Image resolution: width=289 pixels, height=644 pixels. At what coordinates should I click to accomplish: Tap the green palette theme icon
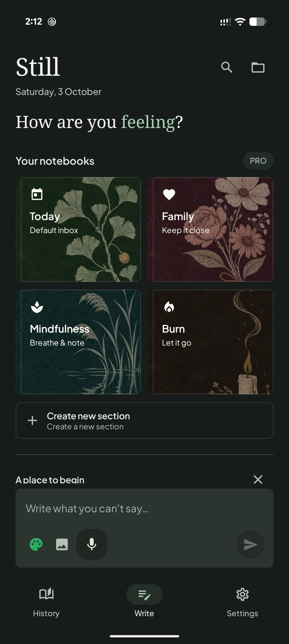click(x=36, y=544)
